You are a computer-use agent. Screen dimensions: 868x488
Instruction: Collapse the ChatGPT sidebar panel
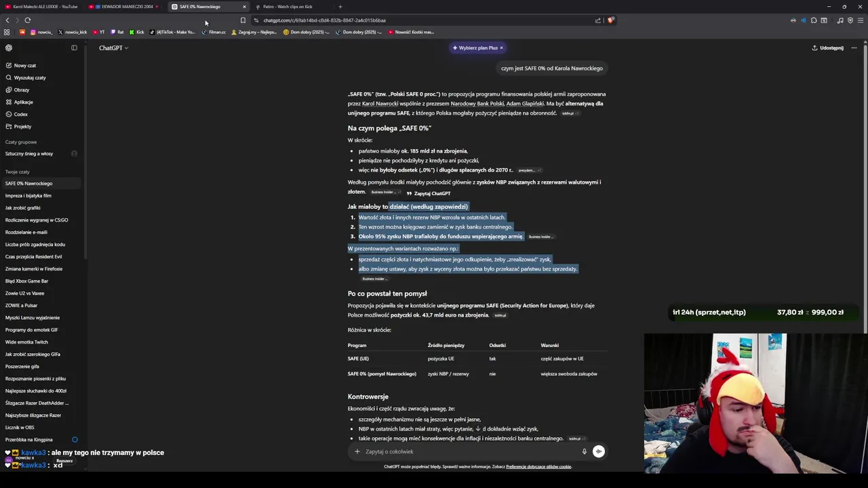point(74,48)
